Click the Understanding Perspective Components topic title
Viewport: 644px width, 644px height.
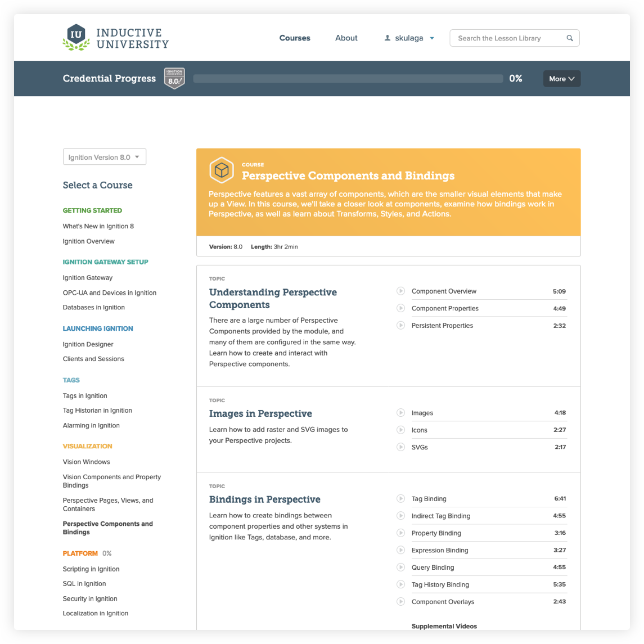273,299
